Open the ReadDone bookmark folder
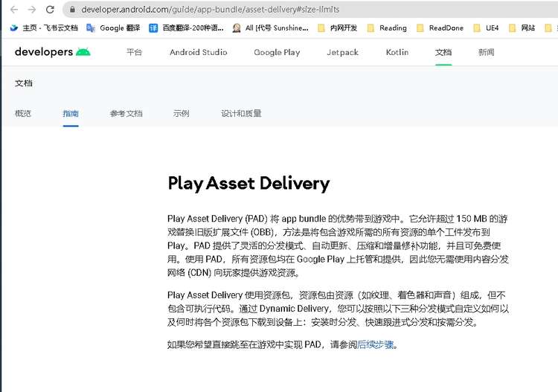The height and width of the screenshot is (392, 558). (440, 28)
